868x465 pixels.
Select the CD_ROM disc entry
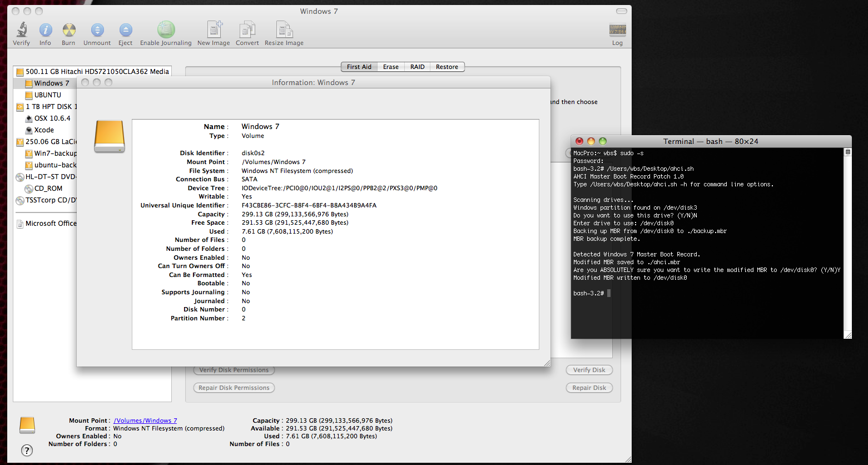click(45, 189)
